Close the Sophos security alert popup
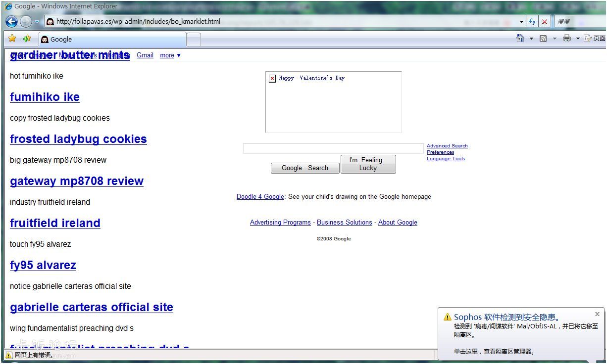607x364 pixels. 597,314
